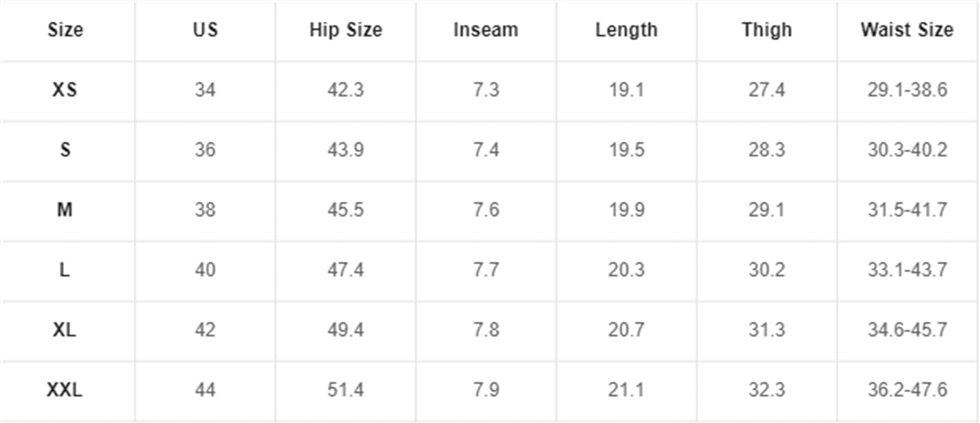Select the Inseam column header
Screen dimensions: 980x423
(x=485, y=30)
